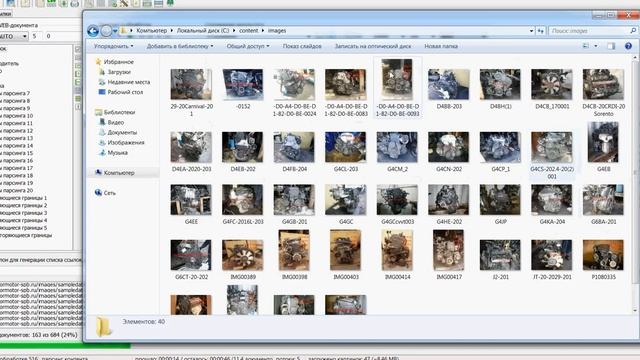Select 'парсинга 20' row in background window
640x360 pixels.
(x=16, y=191)
